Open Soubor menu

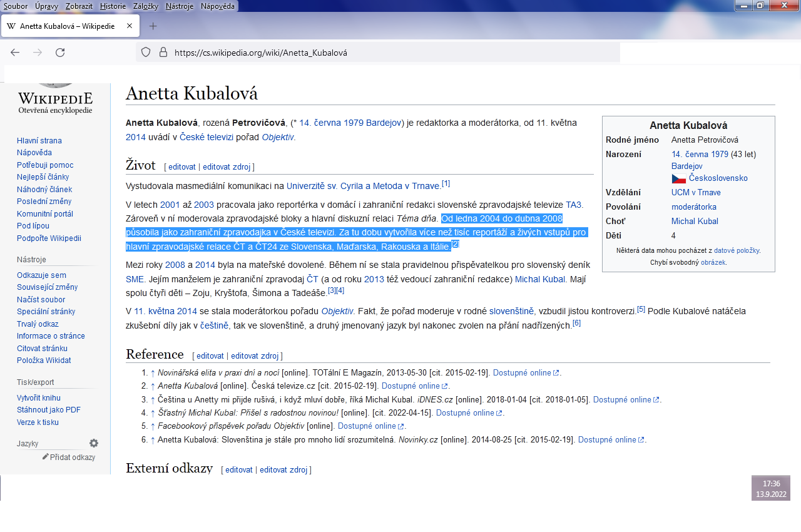tap(15, 6)
